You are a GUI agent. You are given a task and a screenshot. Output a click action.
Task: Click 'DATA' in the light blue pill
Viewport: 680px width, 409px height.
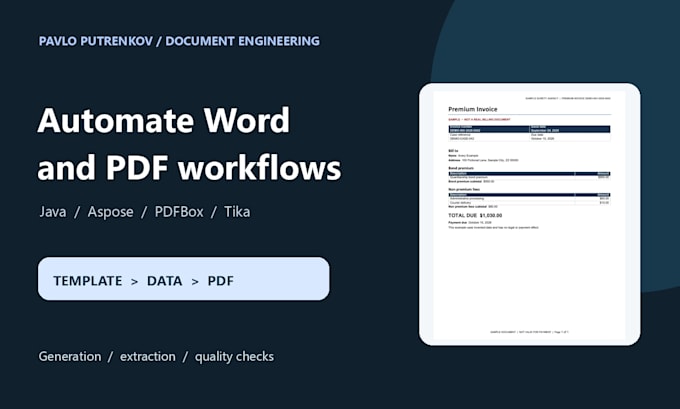point(164,281)
